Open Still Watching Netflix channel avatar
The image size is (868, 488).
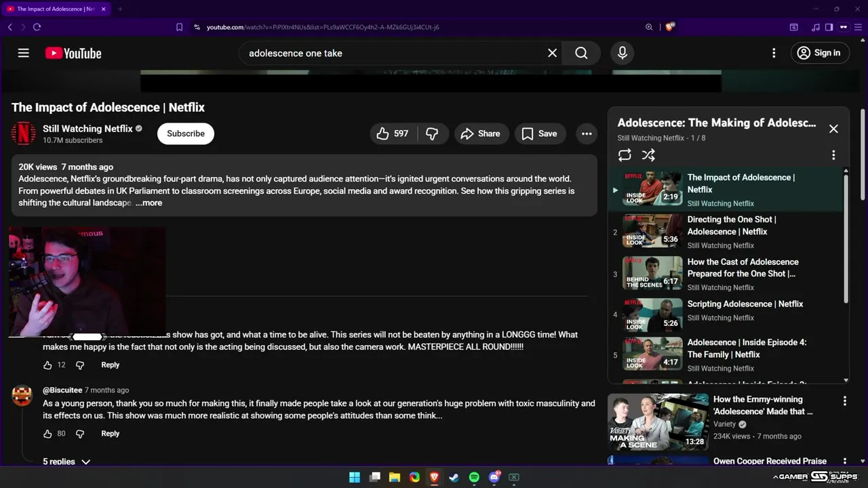click(24, 133)
